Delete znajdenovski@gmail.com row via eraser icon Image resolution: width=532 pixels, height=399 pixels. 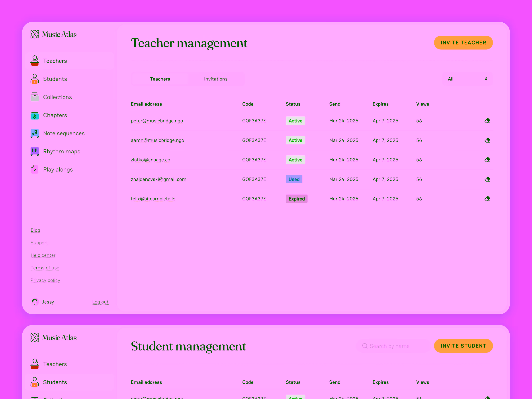(x=487, y=179)
